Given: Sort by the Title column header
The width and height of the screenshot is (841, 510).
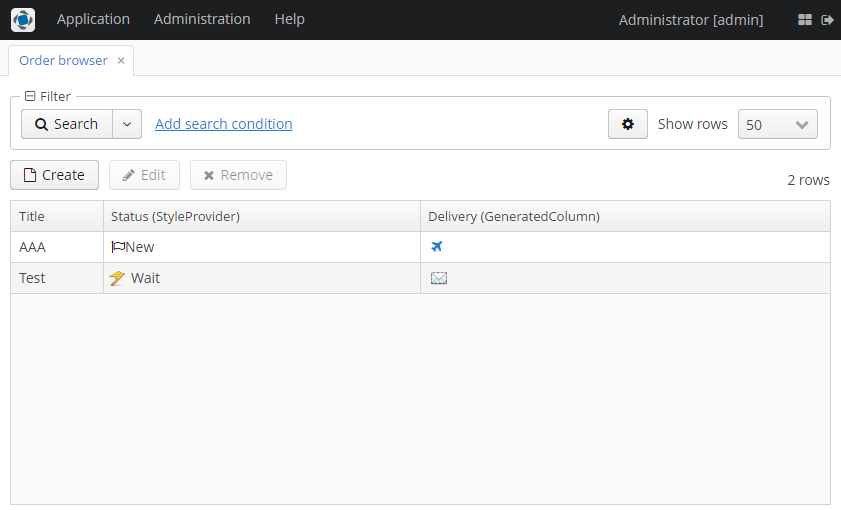Looking at the screenshot, I should (32, 216).
